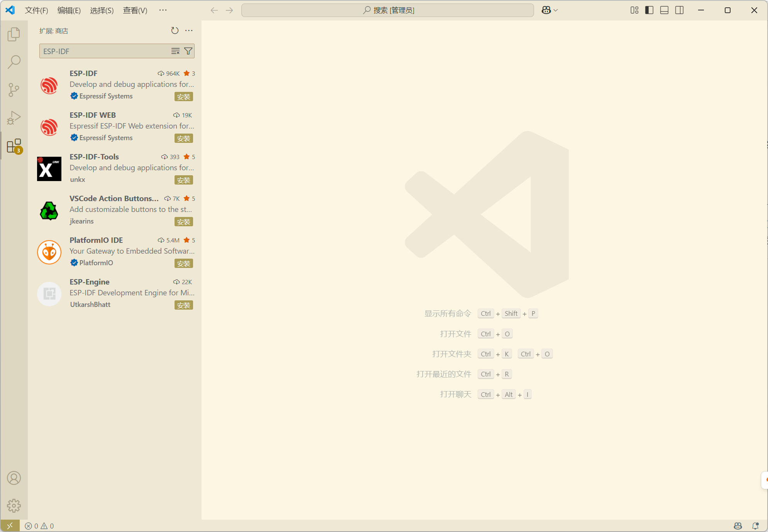The width and height of the screenshot is (768, 532).
Task: Toggle the bottom panel visibility
Action: [664, 10]
